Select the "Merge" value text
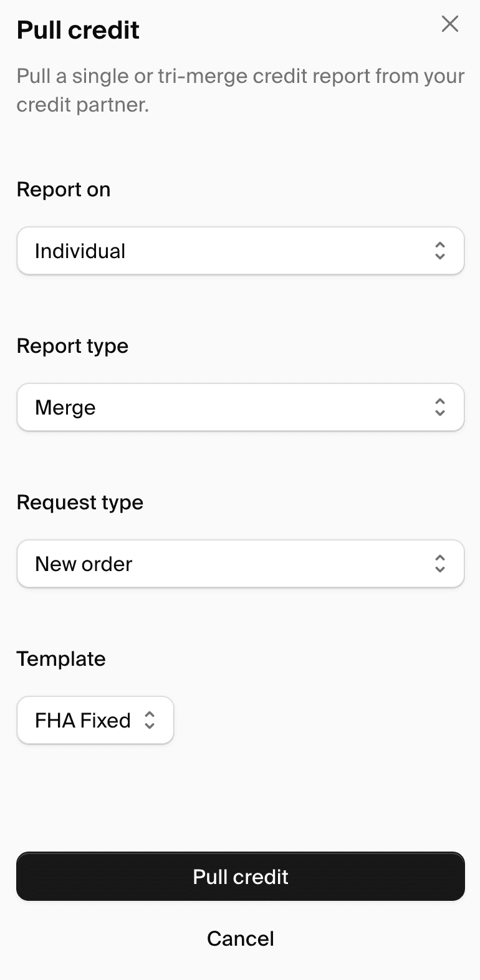 [65, 408]
